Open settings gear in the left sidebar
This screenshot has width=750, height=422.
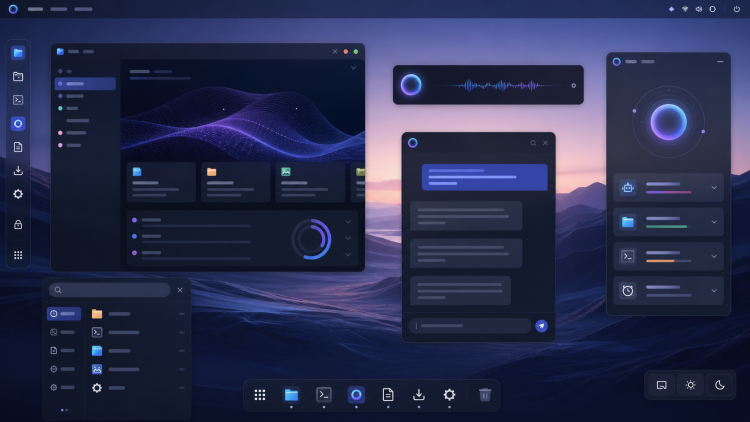pyautogui.click(x=18, y=194)
